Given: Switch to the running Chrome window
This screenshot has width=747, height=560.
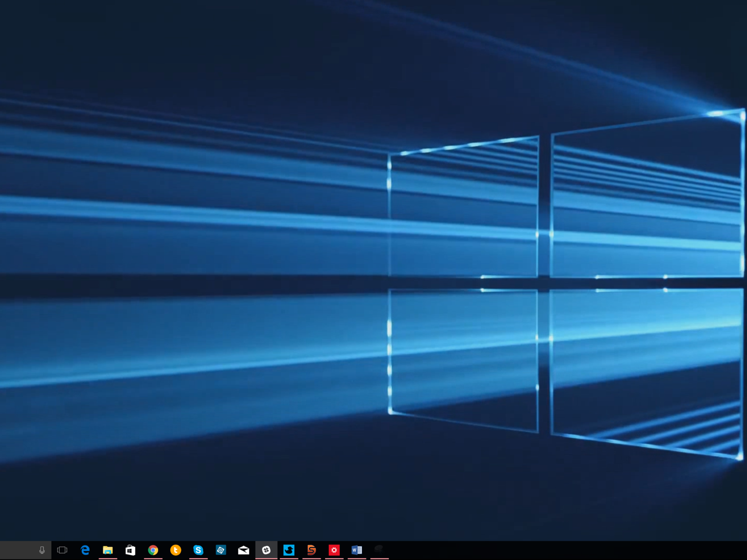Looking at the screenshot, I should [x=153, y=550].
